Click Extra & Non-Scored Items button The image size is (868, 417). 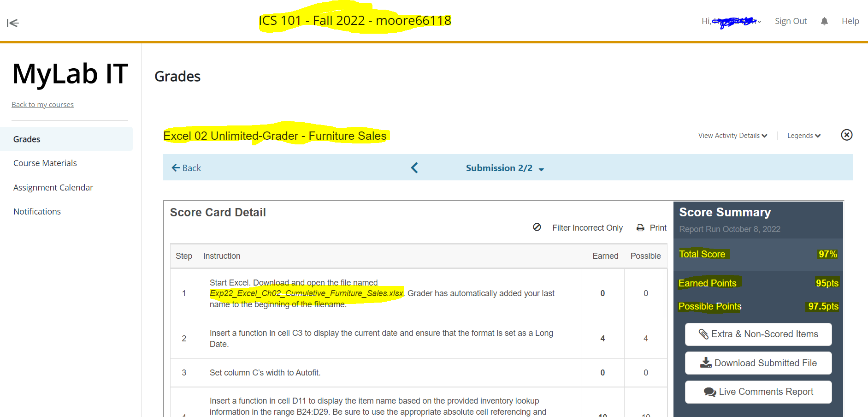(x=758, y=334)
